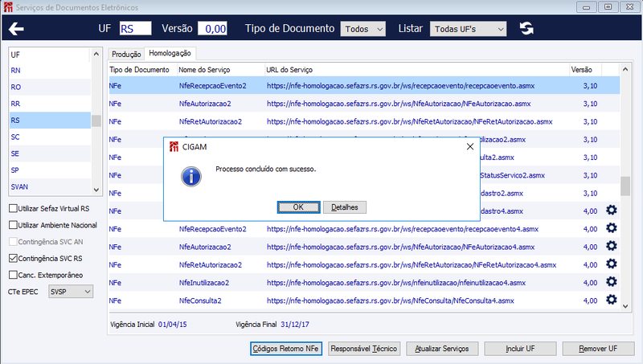Open gear settings for the cadastro4.asmx row

[x=612, y=211]
